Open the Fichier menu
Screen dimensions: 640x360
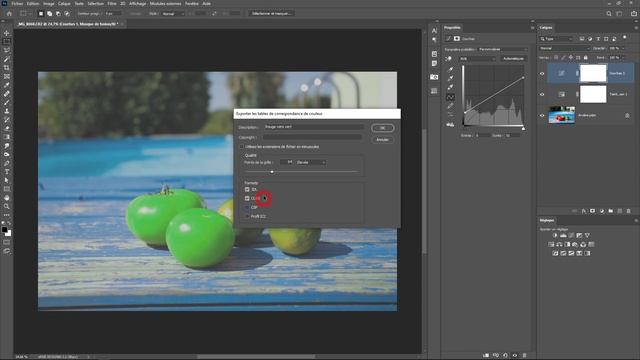(x=17, y=3)
